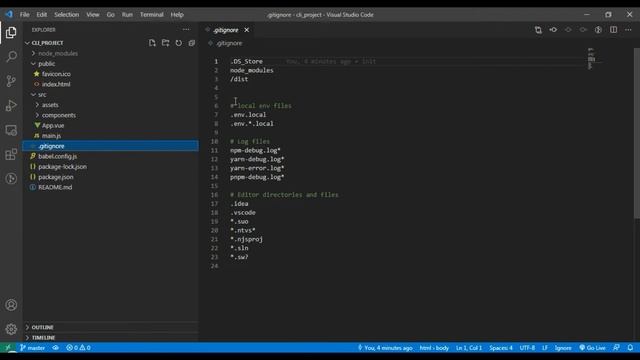Close the .gitignore tab
The height and width of the screenshot is (360, 640).
[247, 30]
